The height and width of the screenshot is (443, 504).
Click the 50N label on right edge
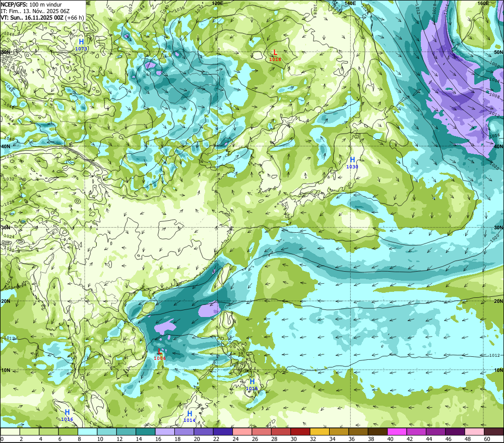pyautogui.click(x=498, y=52)
